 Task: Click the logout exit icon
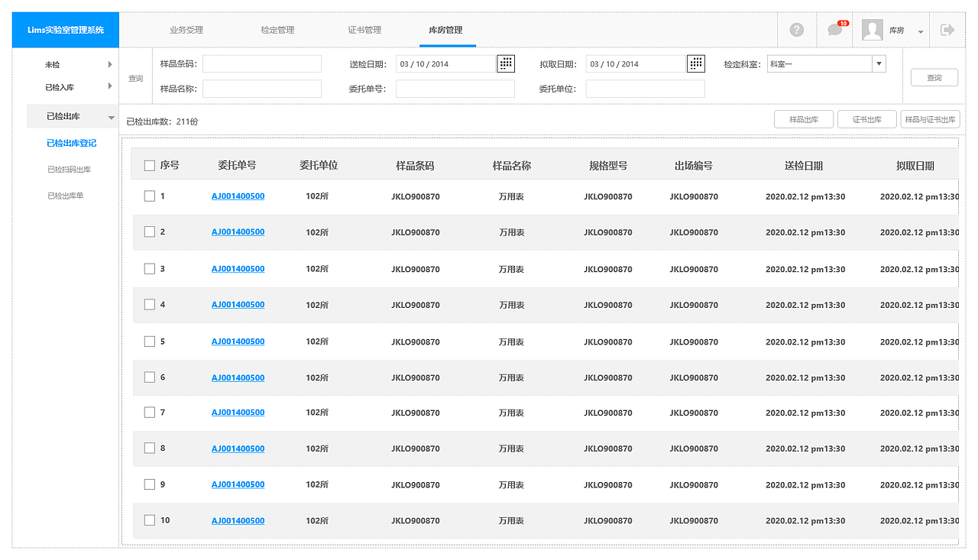[x=947, y=30]
